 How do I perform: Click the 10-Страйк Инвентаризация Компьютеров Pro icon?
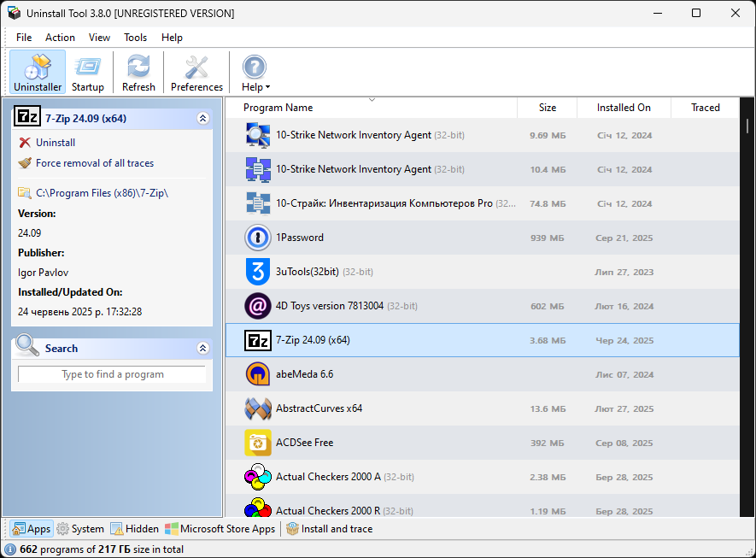coord(257,203)
